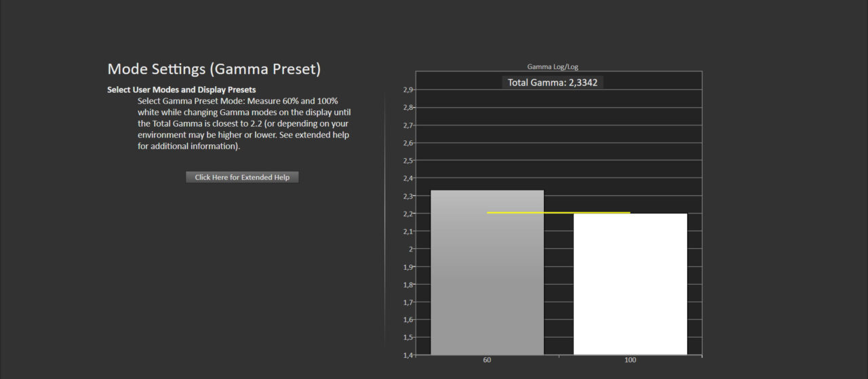The width and height of the screenshot is (868, 379).
Task: Click the y-axis value 2,7 label
Action: [x=408, y=125]
